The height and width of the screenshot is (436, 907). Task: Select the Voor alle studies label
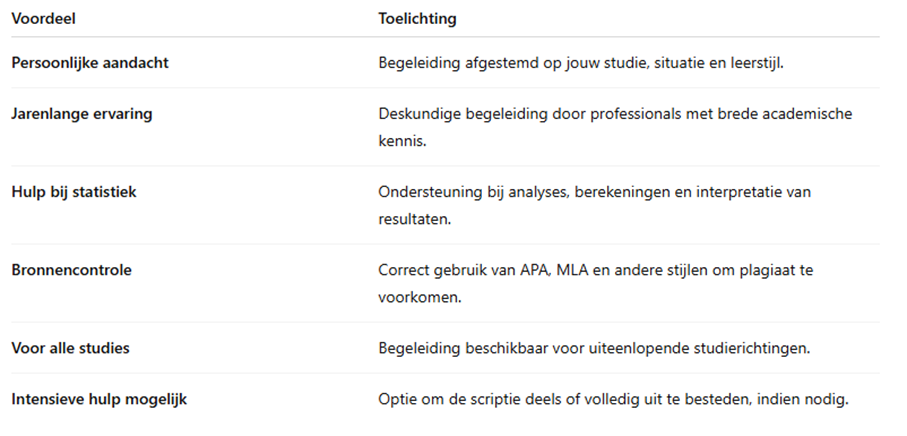[x=70, y=348]
